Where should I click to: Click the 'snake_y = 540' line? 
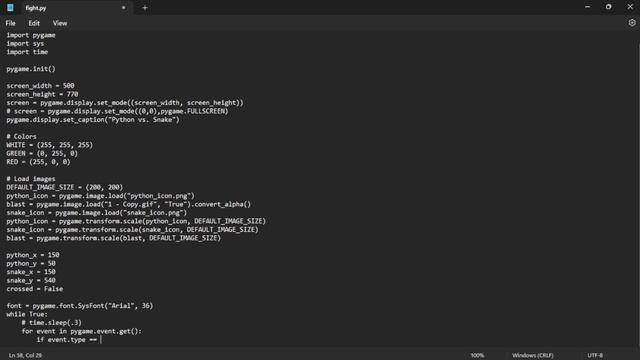pyautogui.click(x=31, y=280)
